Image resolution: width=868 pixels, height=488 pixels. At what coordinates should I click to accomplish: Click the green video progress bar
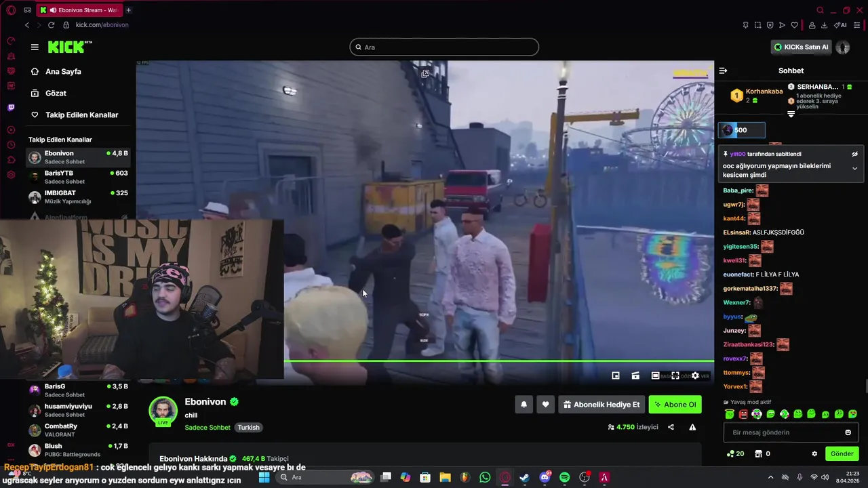pyautogui.click(x=498, y=361)
